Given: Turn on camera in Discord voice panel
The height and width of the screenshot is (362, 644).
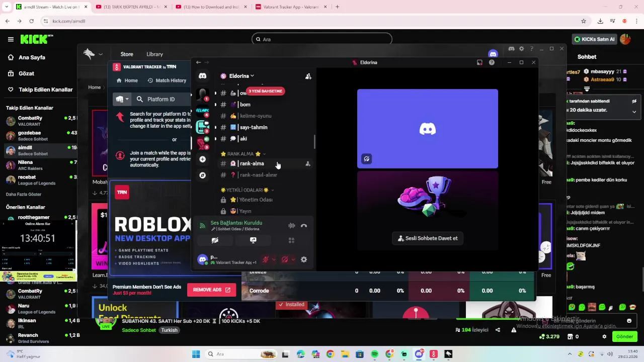Looking at the screenshot, I should pos(215,240).
